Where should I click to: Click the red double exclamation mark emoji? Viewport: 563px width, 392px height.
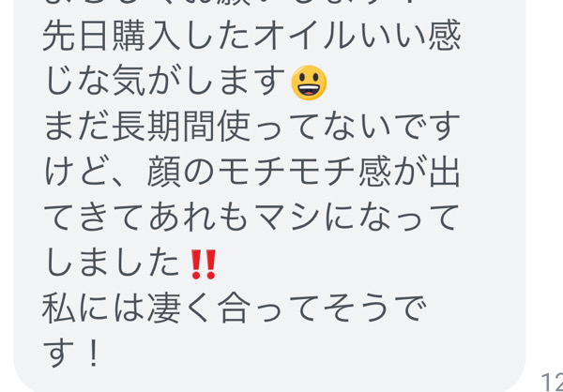pyautogui.click(x=204, y=264)
